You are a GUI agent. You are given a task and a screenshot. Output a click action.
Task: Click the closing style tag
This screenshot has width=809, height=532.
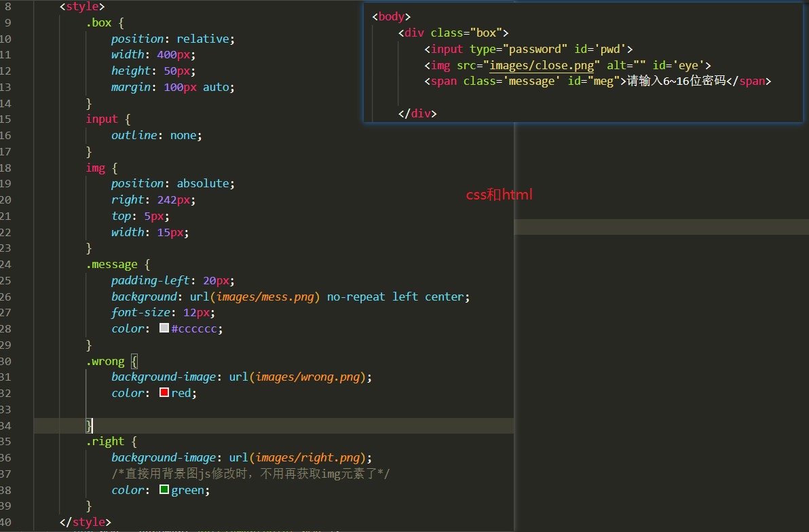(85, 522)
